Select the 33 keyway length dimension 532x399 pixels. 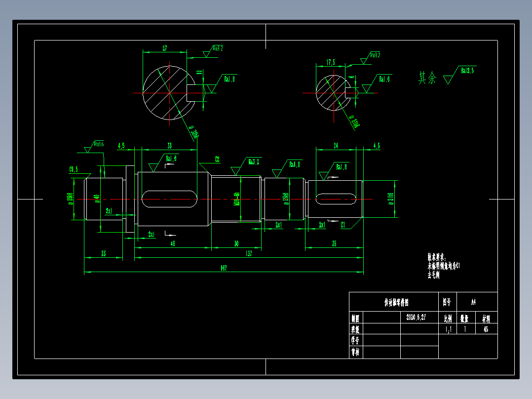[170, 146]
